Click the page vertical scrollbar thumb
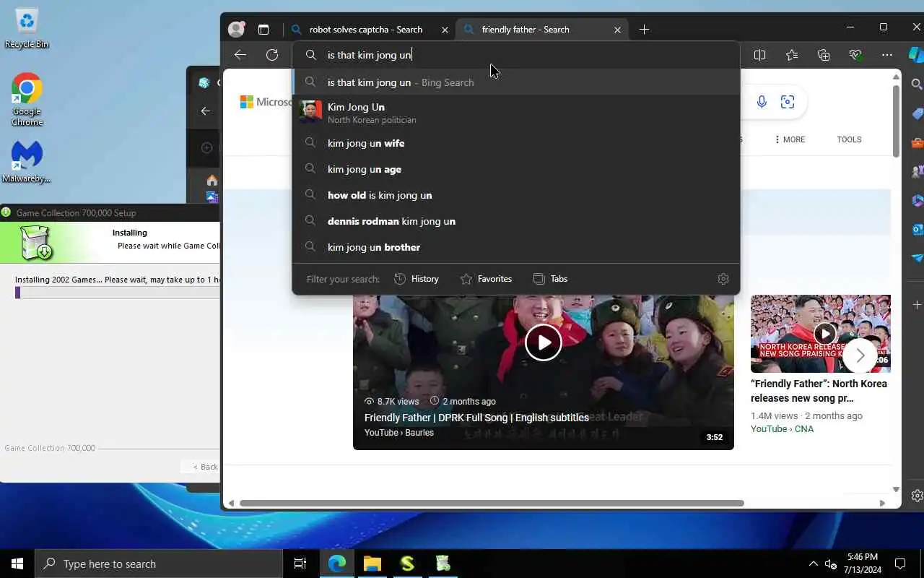The height and width of the screenshot is (578, 924). (896, 121)
